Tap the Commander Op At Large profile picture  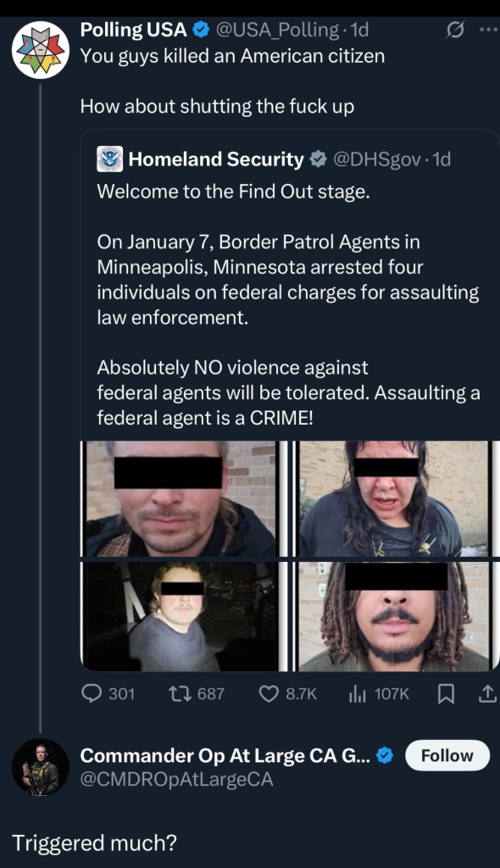[41, 766]
